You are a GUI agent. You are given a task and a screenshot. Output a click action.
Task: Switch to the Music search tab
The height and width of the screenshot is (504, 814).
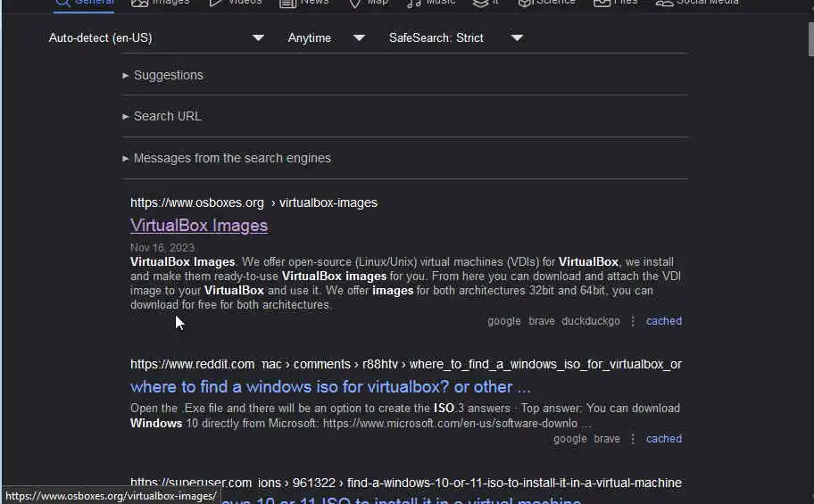coord(431,3)
